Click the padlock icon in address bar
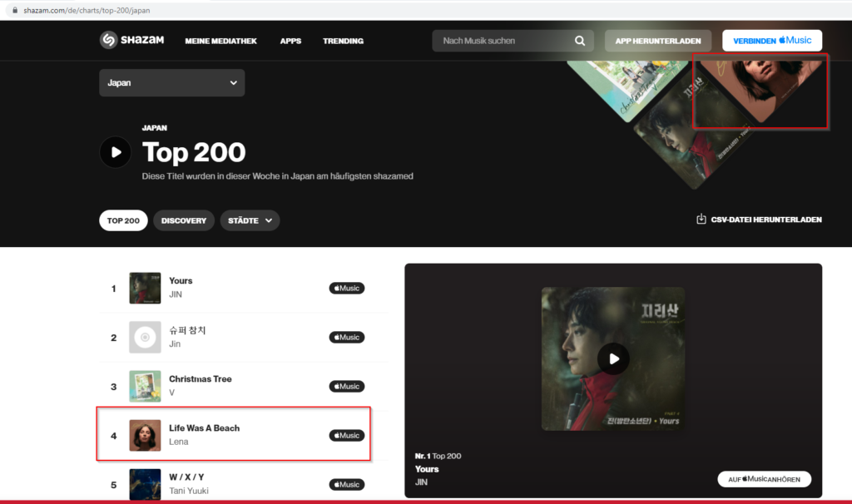Viewport: 852px width, 504px height. click(x=15, y=10)
